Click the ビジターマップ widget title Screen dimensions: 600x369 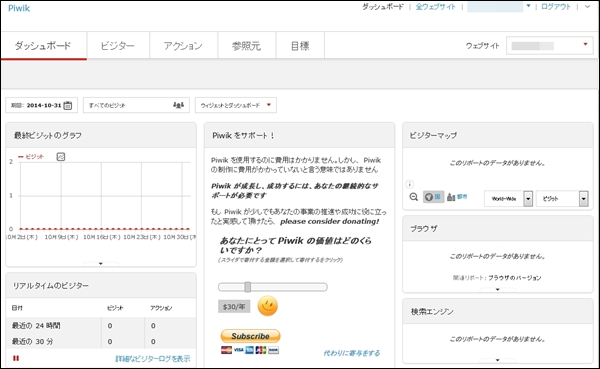click(433, 136)
